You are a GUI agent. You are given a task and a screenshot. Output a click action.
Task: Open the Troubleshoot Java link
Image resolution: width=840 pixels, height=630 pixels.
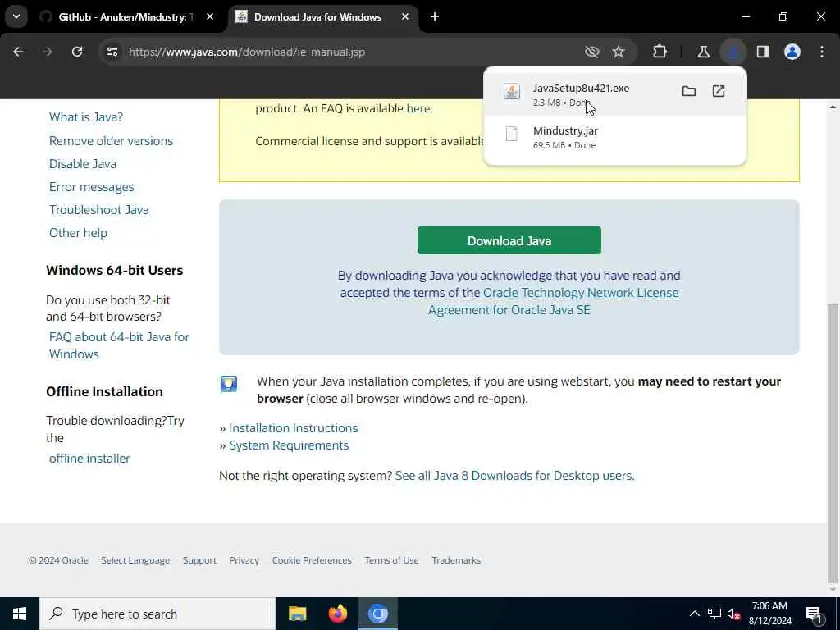click(x=99, y=210)
